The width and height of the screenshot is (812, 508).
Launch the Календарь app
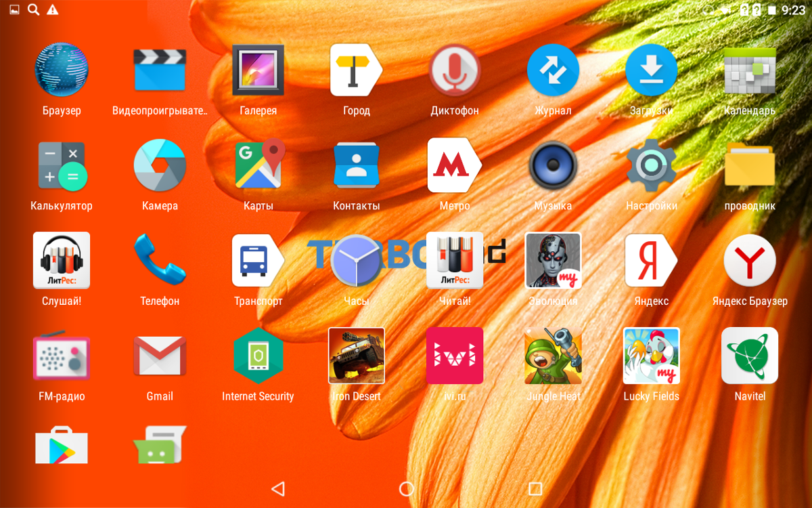[x=750, y=70]
